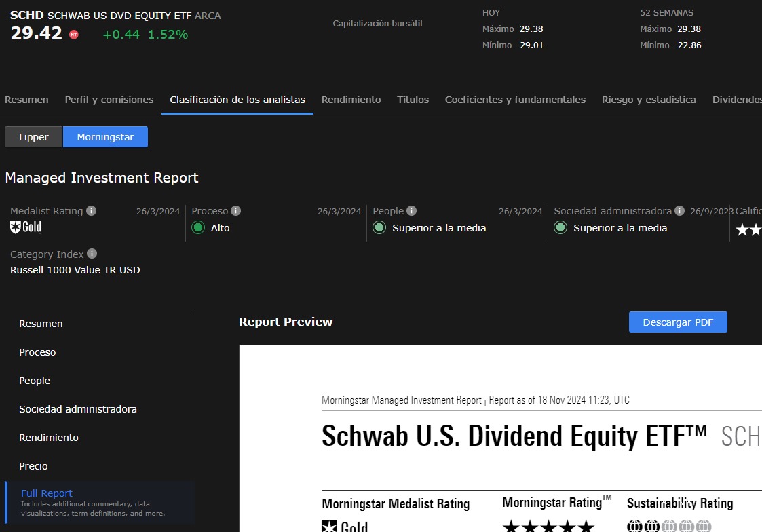This screenshot has height=532, width=762.
Task: Click the Category Index info icon
Action: [x=92, y=254]
